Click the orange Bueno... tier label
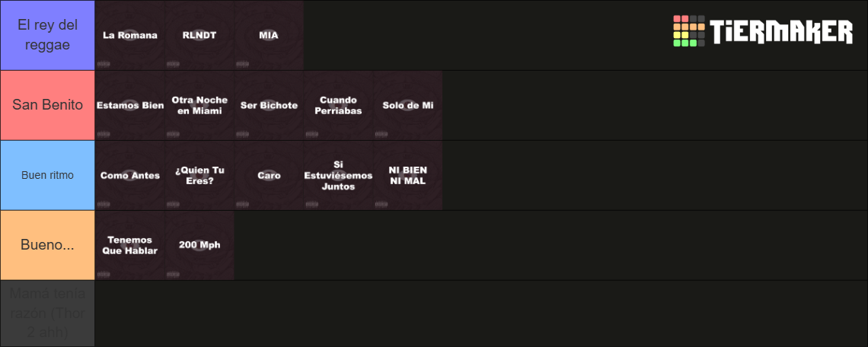Viewport: 868px width, 347px height. click(x=48, y=245)
